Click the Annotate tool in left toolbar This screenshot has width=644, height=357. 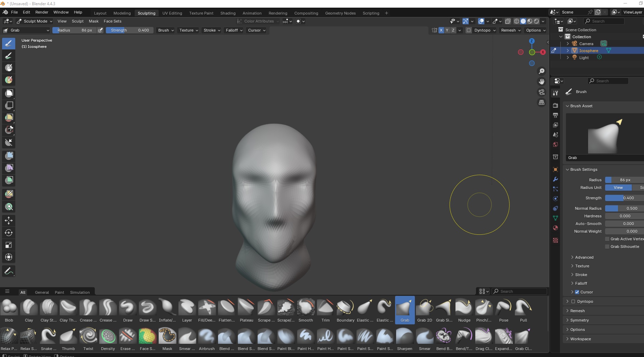tap(9, 271)
